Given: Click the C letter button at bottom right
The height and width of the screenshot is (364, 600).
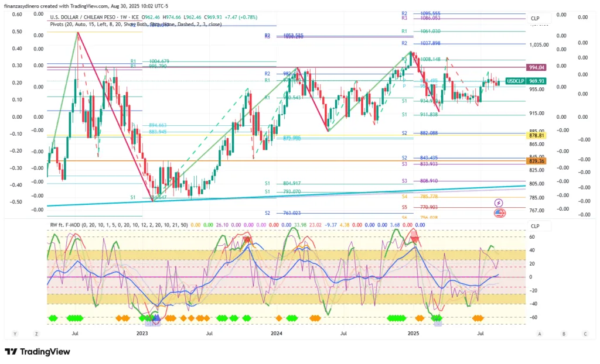Looking at the screenshot, I should click(585, 334).
